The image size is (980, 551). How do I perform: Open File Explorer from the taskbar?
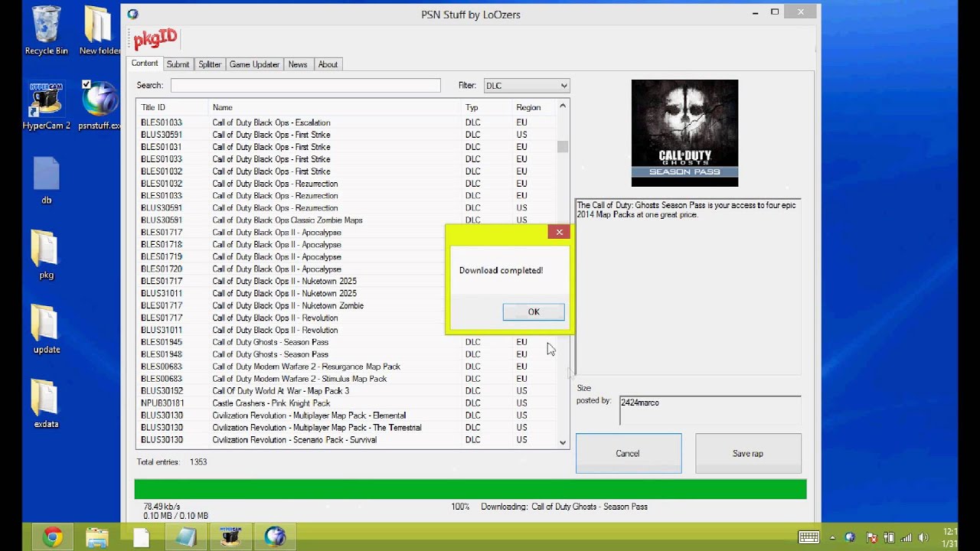pyautogui.click(x=97, y=537)
